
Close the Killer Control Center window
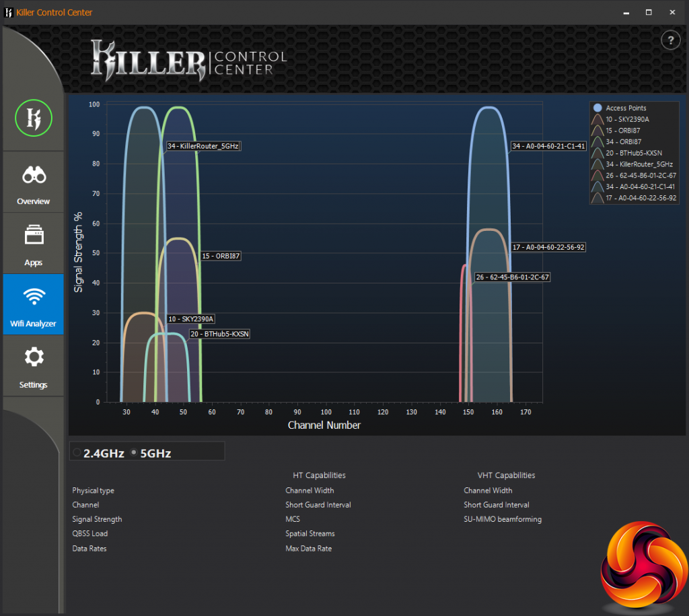point(672,12)
